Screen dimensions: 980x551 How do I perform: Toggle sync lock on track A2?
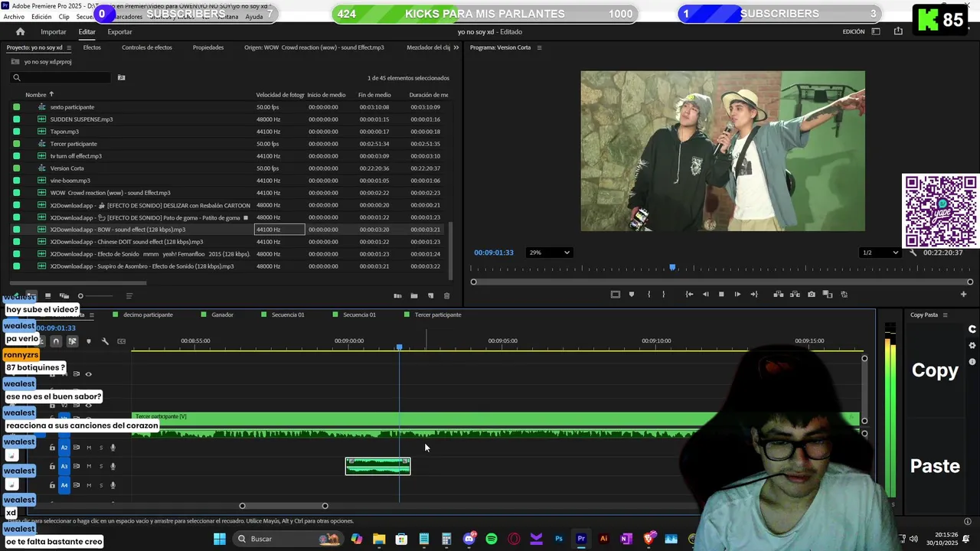tap(77, 448)
